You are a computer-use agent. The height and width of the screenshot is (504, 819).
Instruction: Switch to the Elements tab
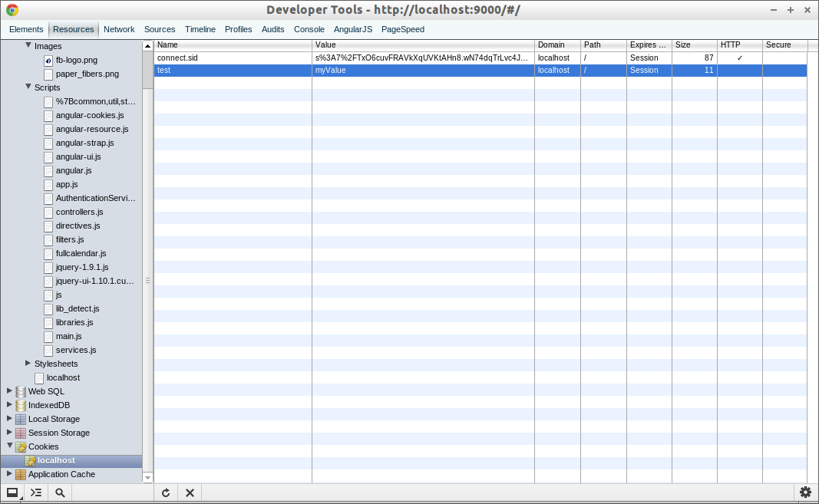(26, 29)
